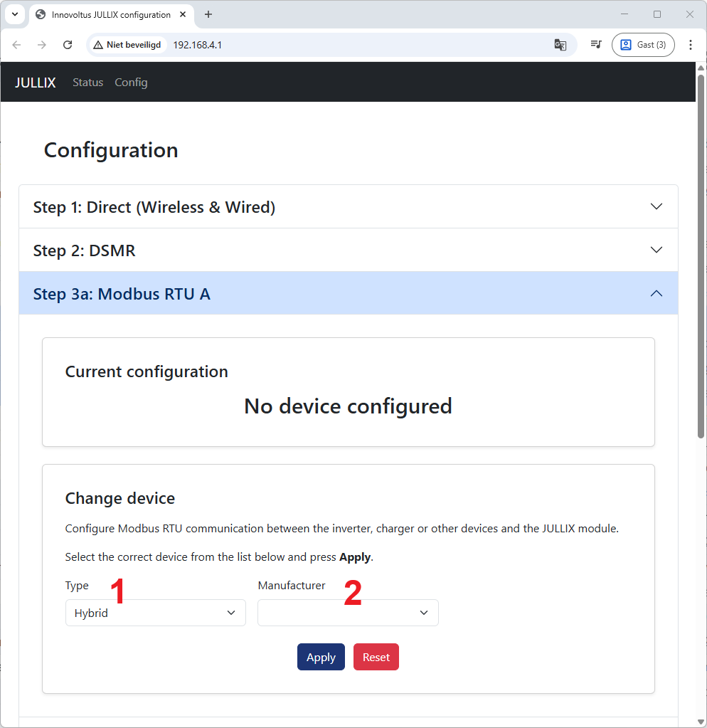The height and width of the screenshot is (728, 707).
Task: Open the Chrome three-dot menu
Action: pos(690,45)
